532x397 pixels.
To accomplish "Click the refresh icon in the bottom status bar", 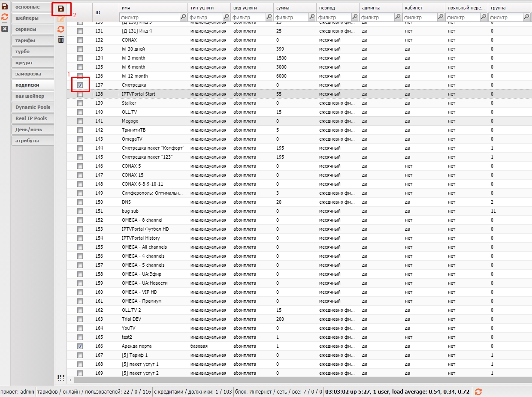I will pyautogui.click(x=478, y=392).
